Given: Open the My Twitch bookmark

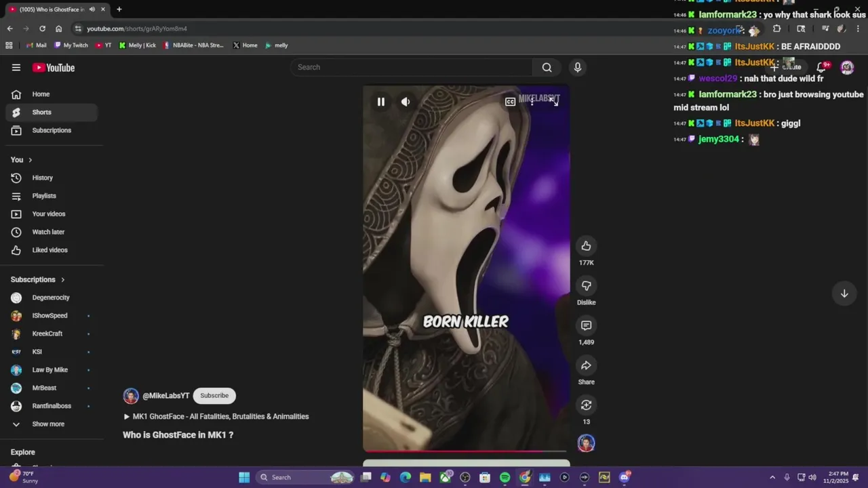Looking at the screenshot, I should [x=71, y=45].
